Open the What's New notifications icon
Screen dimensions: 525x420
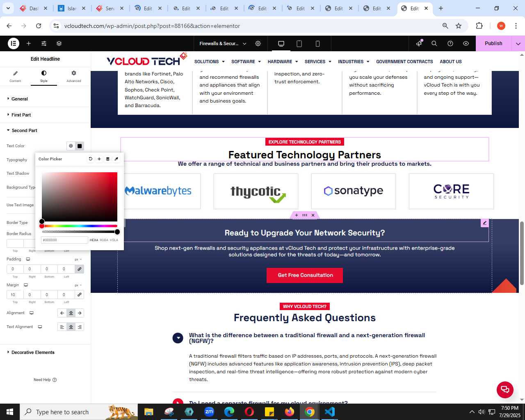pyautogui.click(x=419, y=43)
